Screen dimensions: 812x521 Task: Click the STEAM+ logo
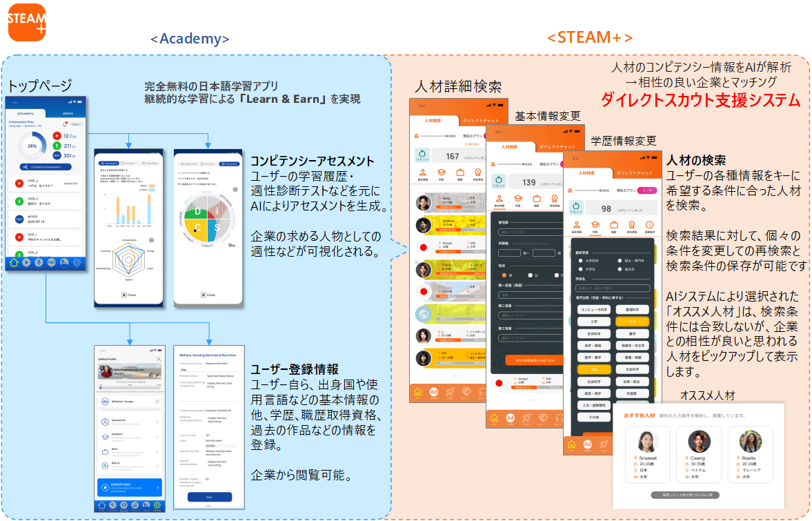27,22
